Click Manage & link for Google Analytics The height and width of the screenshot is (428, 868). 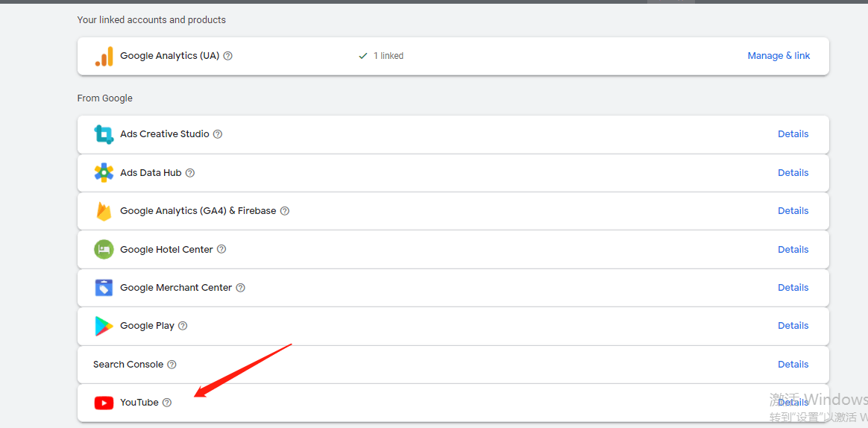779,56
